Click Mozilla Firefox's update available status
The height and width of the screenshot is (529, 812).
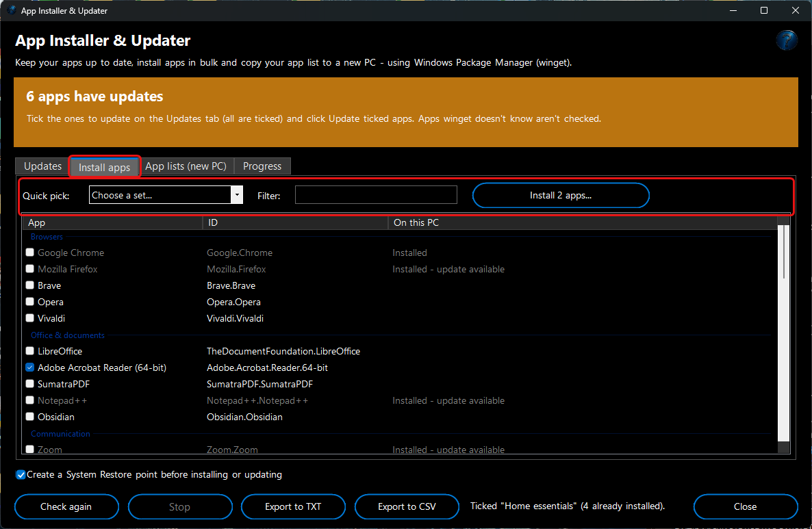click(448, 269)
